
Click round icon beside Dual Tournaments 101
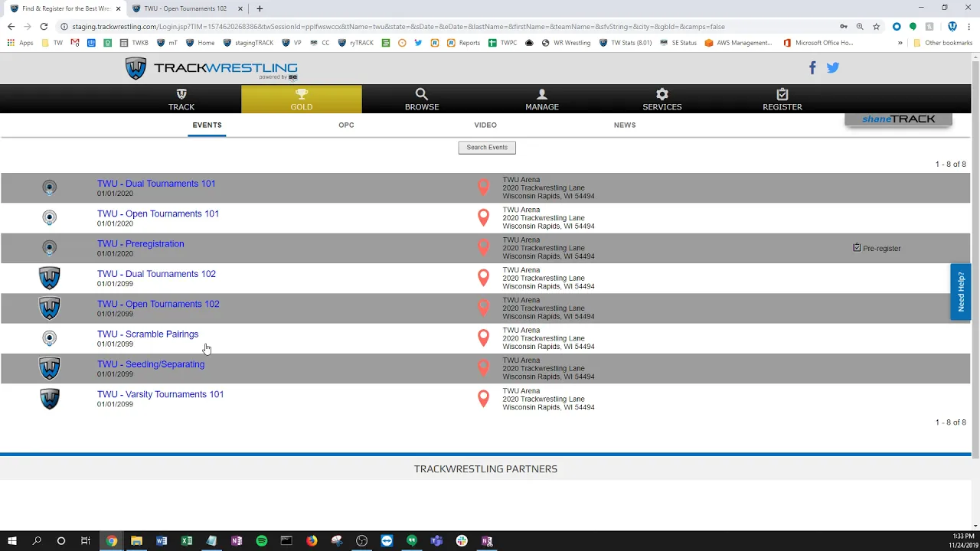[49, 187]
